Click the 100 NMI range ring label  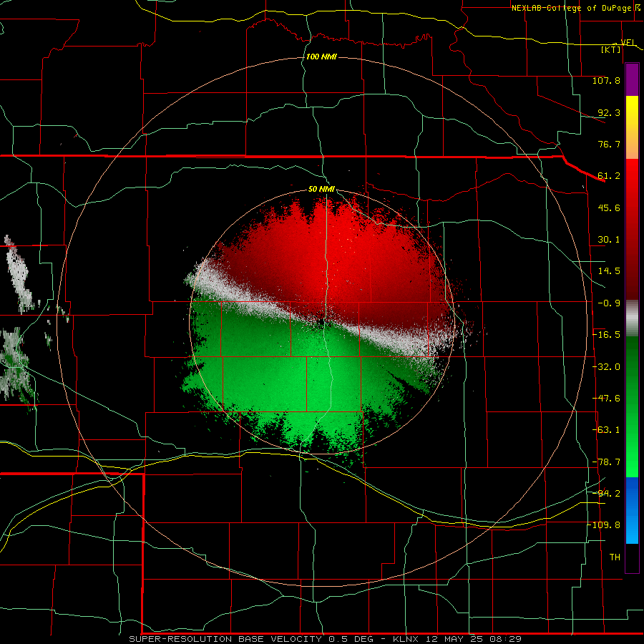(x=321, y=57)
